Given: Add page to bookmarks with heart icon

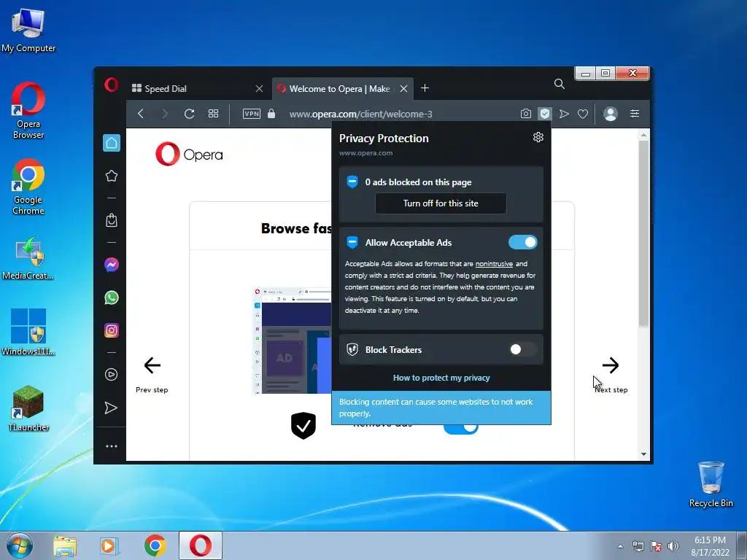Looking at the screenshot, I should pos(583,114).
